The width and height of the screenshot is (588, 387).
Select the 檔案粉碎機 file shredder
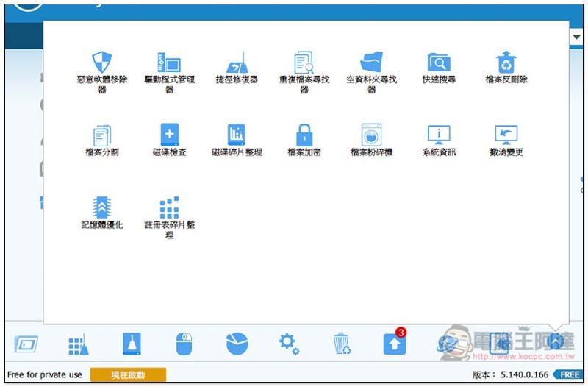[x=371, y=136]
